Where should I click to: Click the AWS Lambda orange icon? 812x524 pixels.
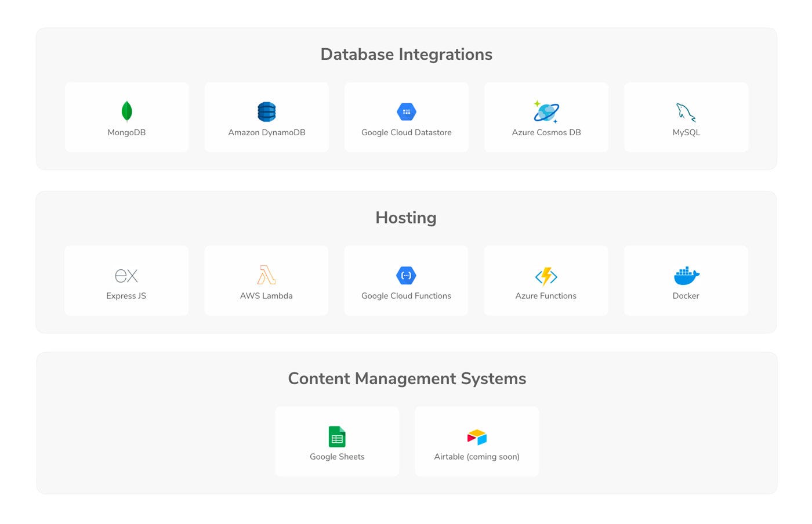[266, 275]
